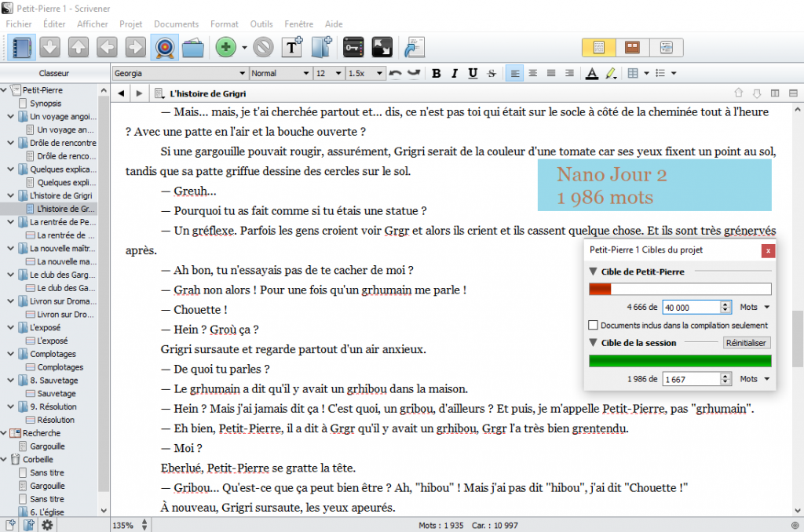Open the 1.5x line spacing dropdown
This screenshot has width=804, height=532.
click(x=365, y=73)
